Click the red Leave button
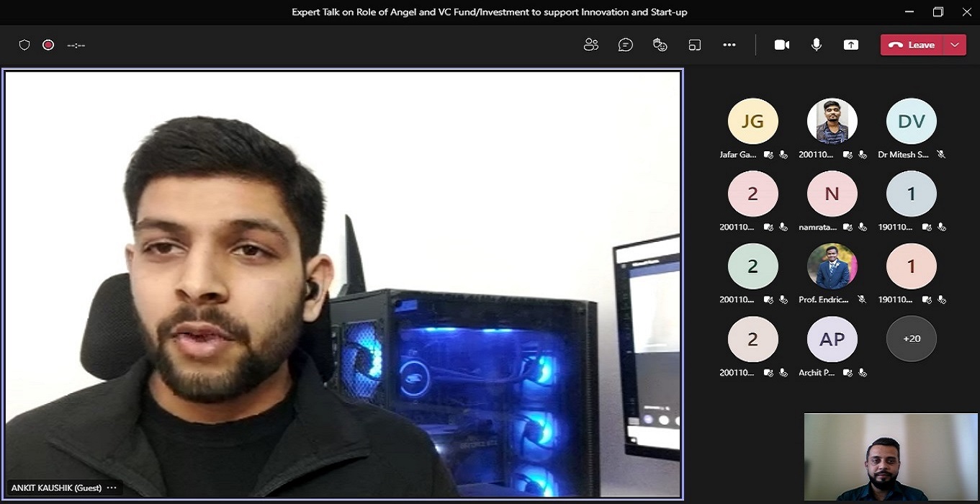 click(x=912, y=45)
